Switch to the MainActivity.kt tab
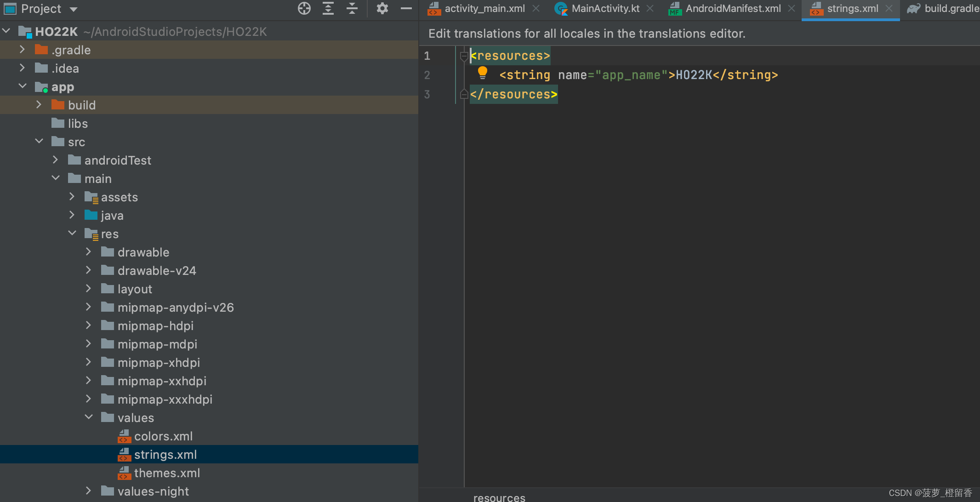The image size is (980, 502). 605,8
